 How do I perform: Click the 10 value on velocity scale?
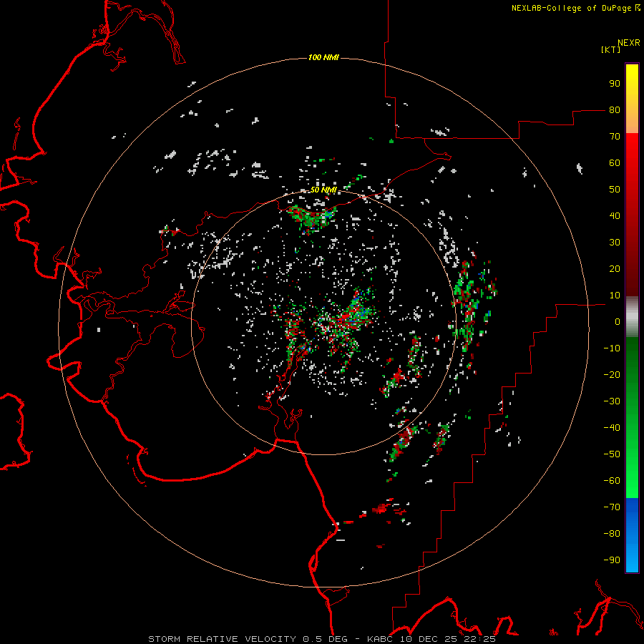tap(615, 296)
